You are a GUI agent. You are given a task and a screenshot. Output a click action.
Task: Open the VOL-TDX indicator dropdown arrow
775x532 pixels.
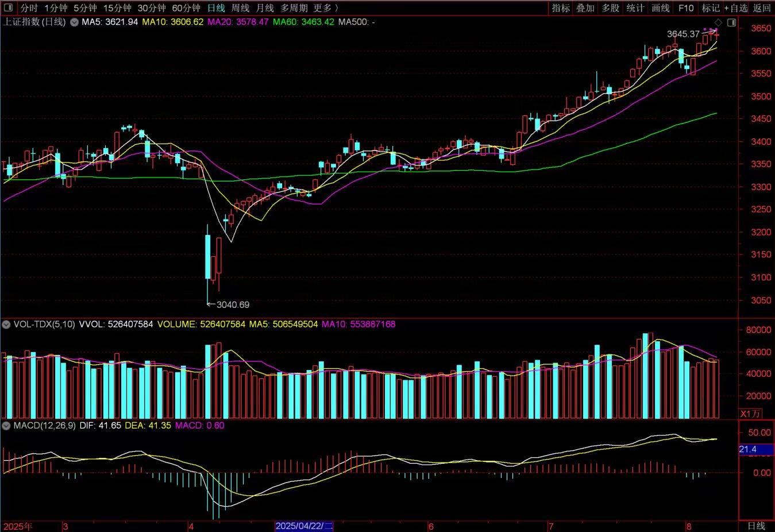pos(6,324)
